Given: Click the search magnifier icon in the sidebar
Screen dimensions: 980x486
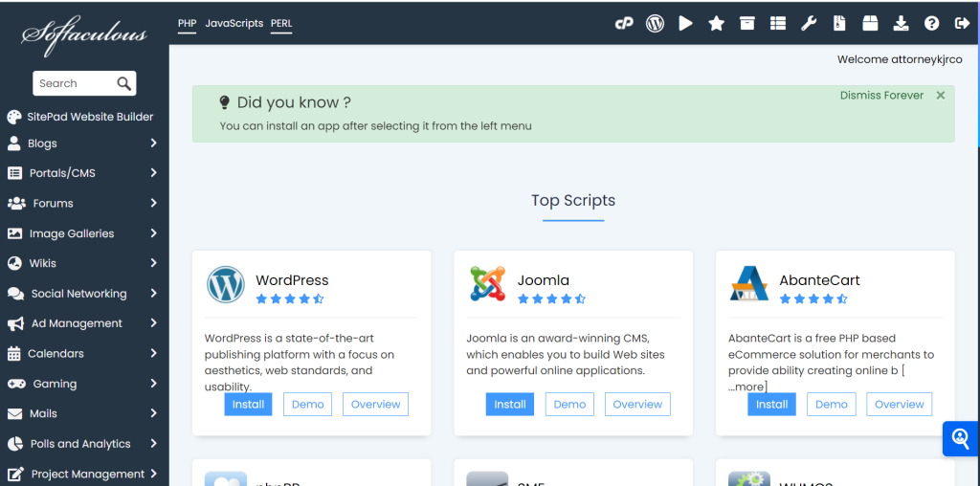Looking at the screenshot, I should (x=123, y=83).
